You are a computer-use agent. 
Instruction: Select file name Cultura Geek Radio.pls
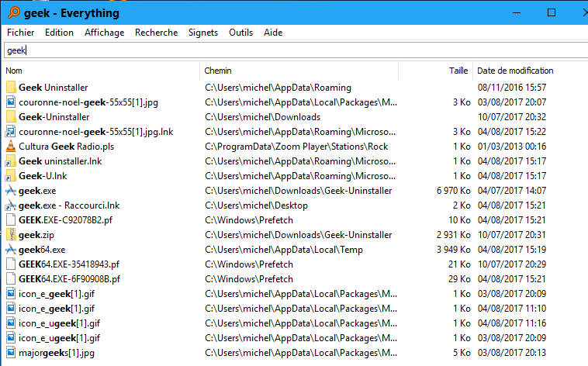pos(67,147)
